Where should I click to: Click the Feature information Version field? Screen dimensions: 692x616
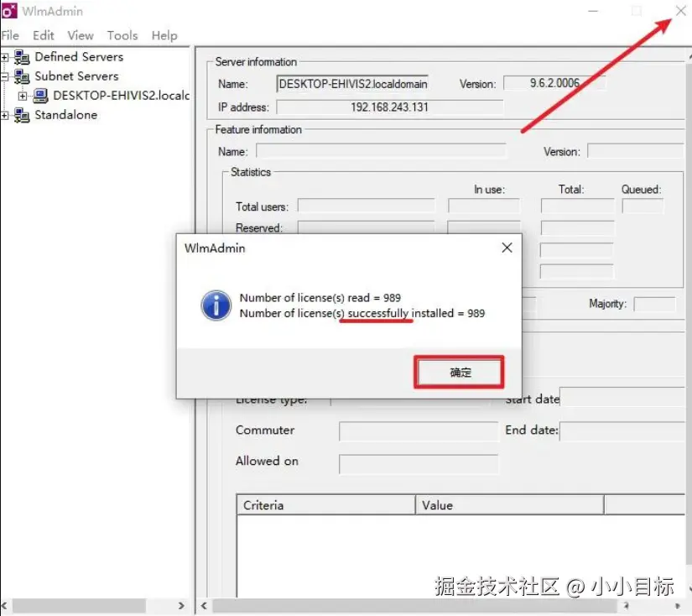636,151
